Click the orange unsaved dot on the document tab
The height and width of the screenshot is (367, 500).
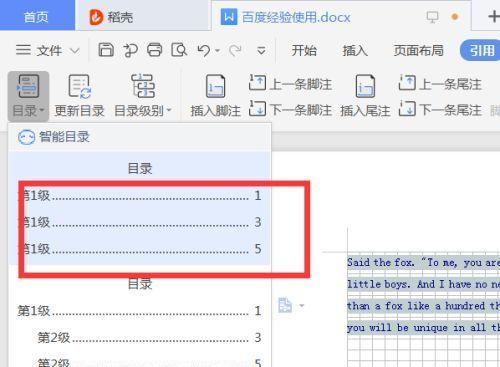pyautogui.click(x=455, y=17)
